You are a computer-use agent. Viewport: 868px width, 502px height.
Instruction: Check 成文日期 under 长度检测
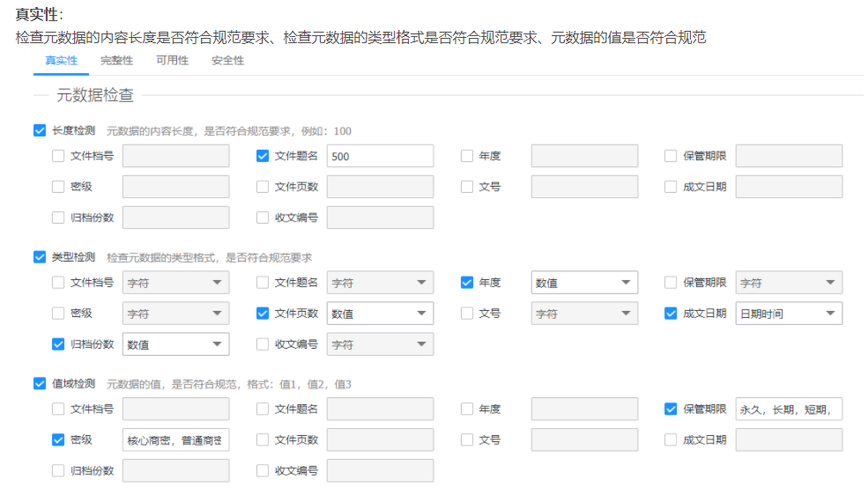coord(671,187)
